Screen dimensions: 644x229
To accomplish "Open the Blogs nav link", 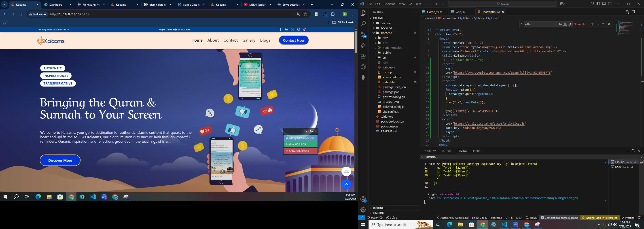I will (x=265, y=40).
